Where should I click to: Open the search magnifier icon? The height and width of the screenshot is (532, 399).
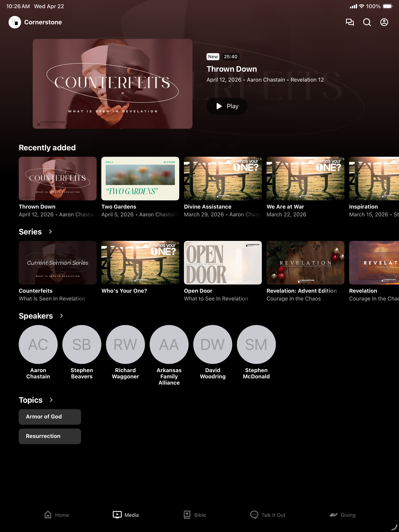click(367, 22)
